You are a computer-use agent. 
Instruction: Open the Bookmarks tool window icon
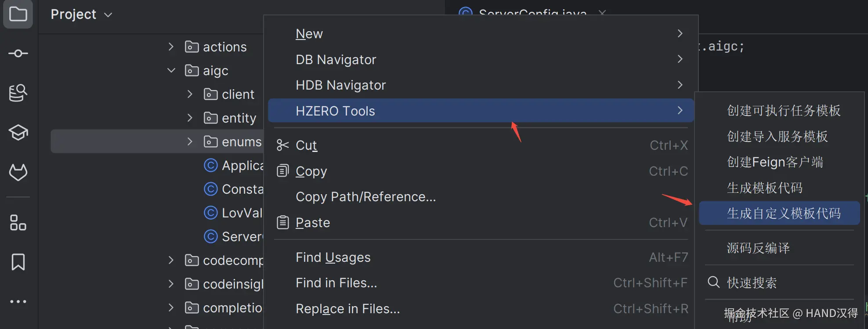[x=18, y=262]
